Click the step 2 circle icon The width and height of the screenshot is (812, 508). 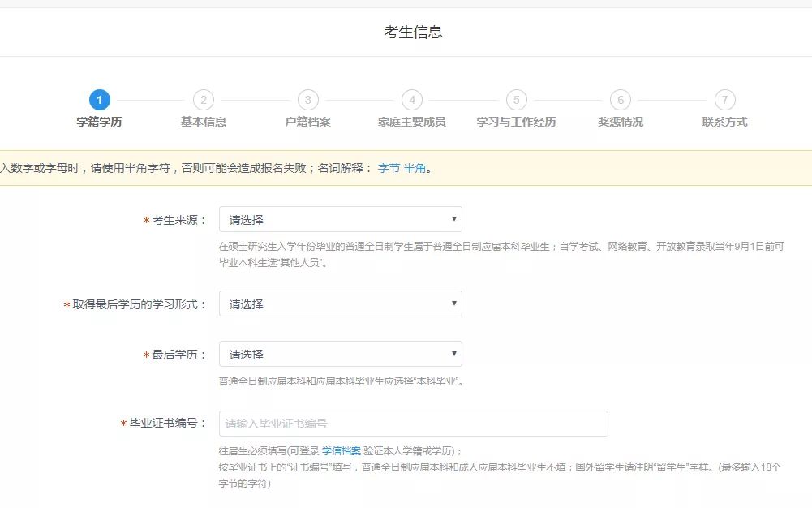(x=204, y=100)
